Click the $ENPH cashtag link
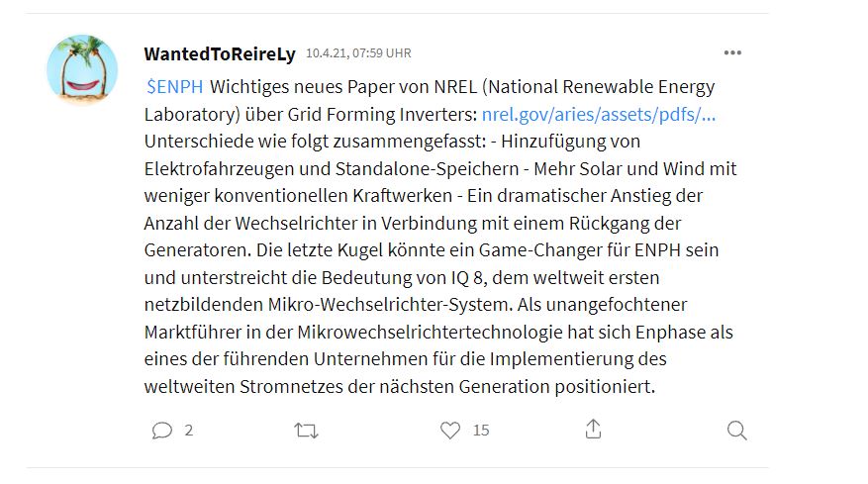This screenshot has width=868, height=484. (x=173, y=86)
